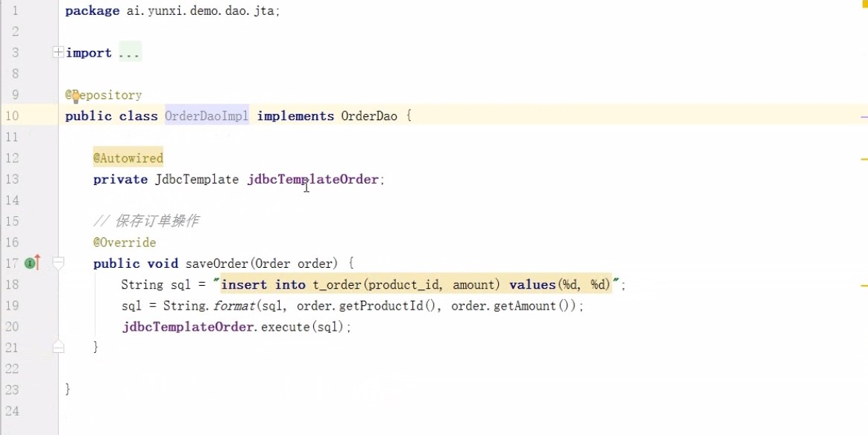Click the execute(sql) call on line 20

[304, 327]
